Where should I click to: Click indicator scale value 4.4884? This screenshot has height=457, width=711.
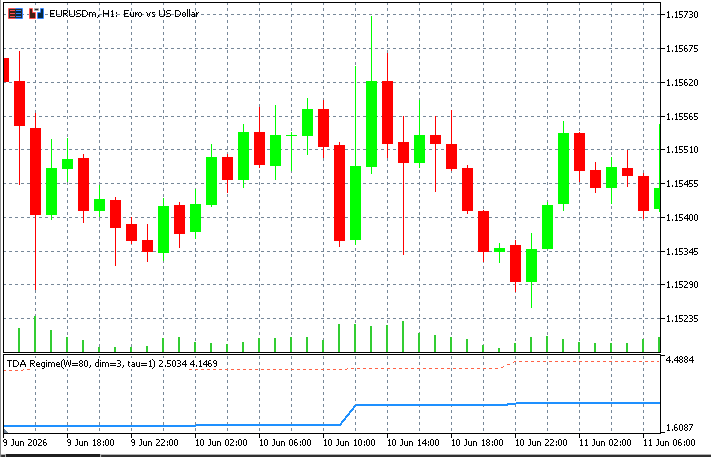679,360
